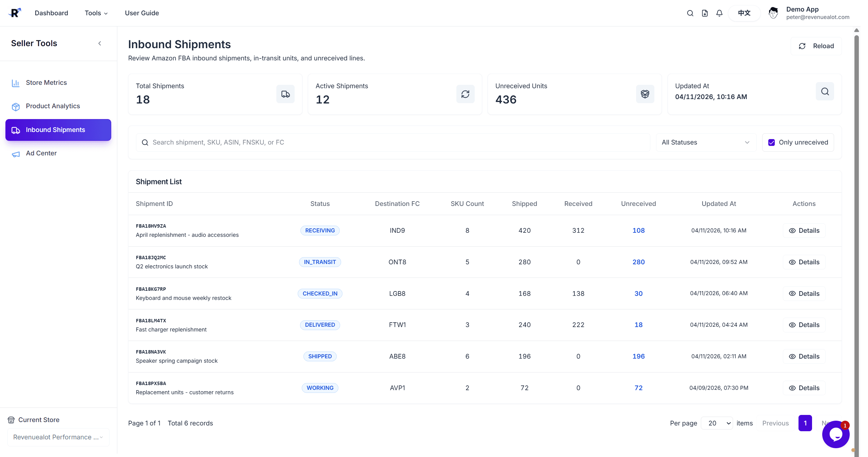Click Destination FC value ONT8
868x457 pixels.
(397, 262)
